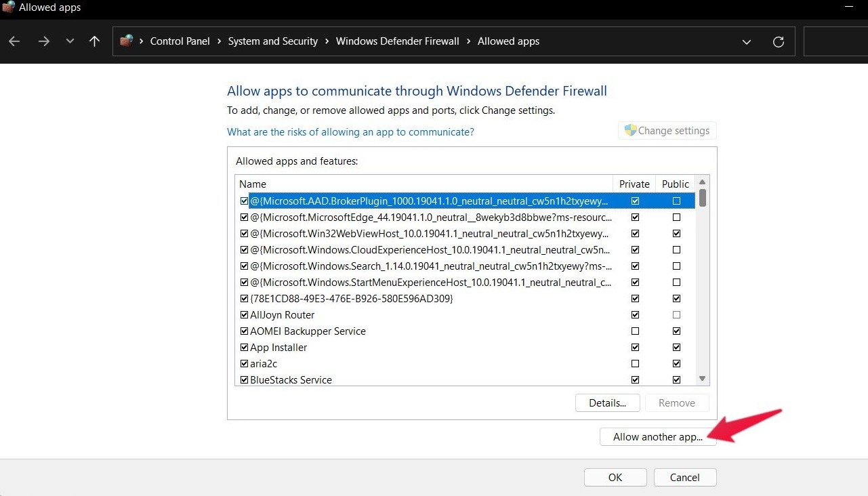The image size is (868, 496).
Task: Toggle Public for the {78E1CD88-49E3...} entry
Action: (676, 299)
